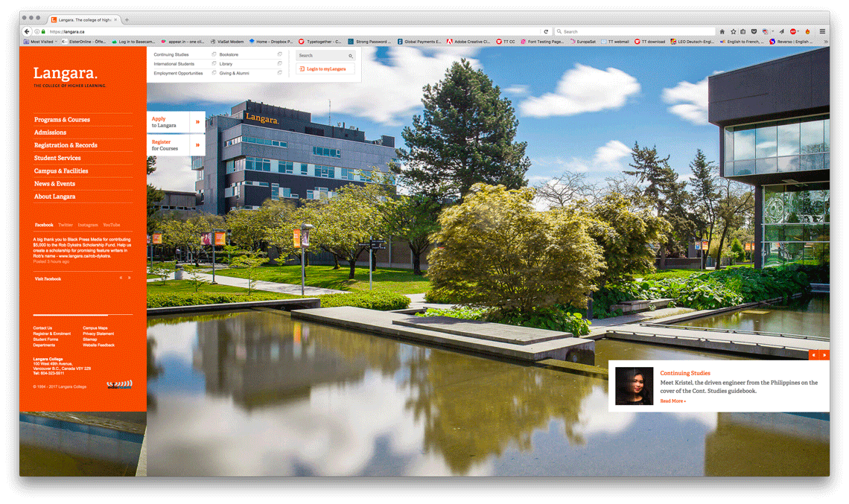Close the Langara browser tab

pos(115,19)
